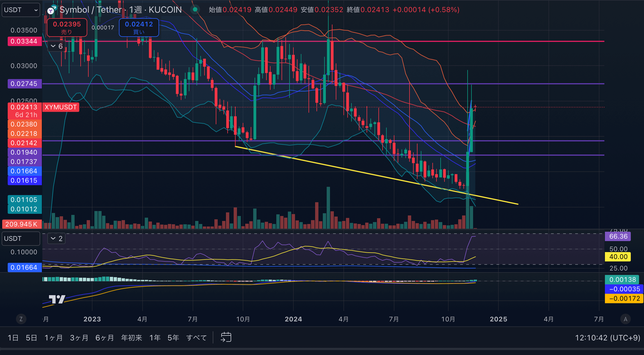Select the 0.03344 horizontal line price label
644x355 pixels.
click(x=24, y=41)
